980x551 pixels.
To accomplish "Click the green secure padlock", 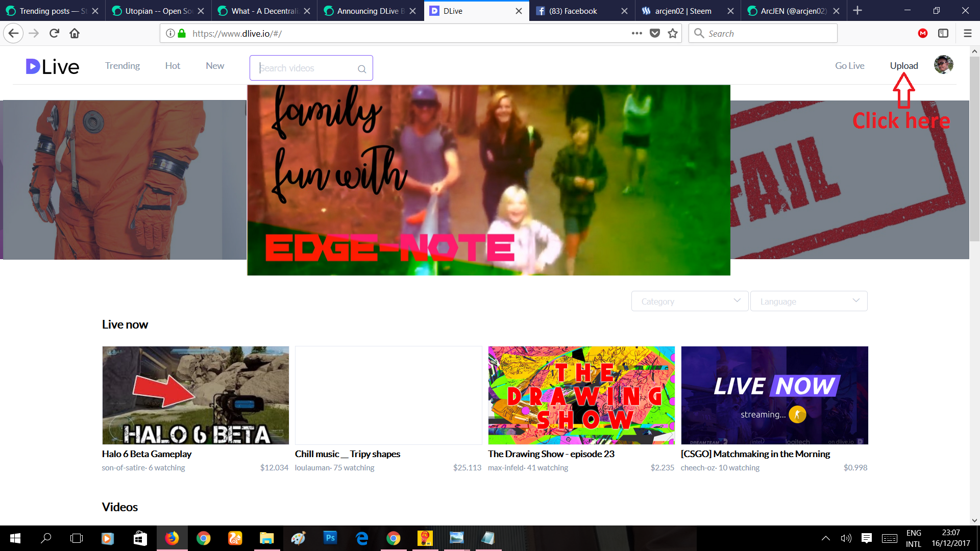I will click(x=182, y=33).
